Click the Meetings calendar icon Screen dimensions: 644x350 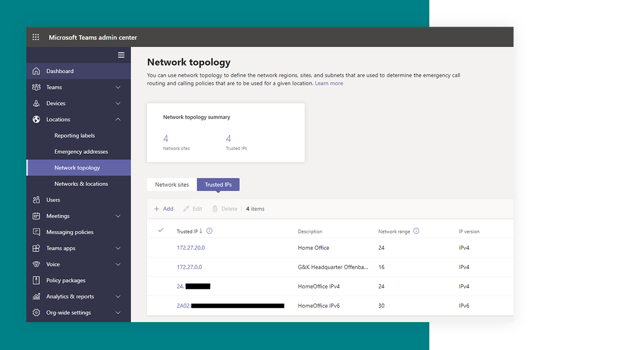pos(36,216)
